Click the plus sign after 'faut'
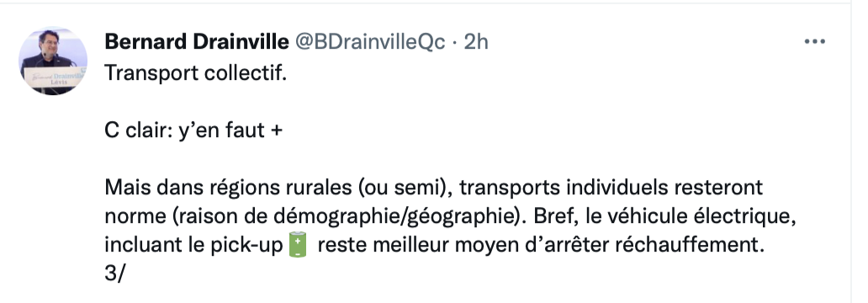 click(276, 130)
